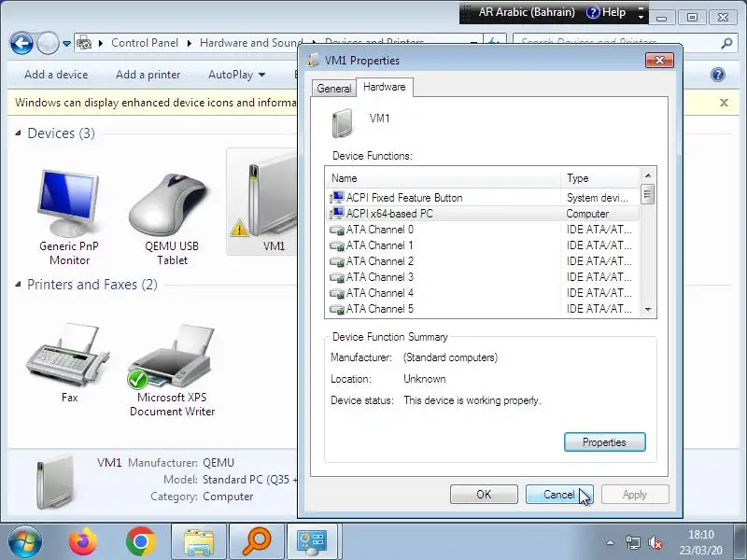This screenshot has width=747, height=560.
Task: Open the AutoPlay dropdown menu
Action: coord(237,75)
